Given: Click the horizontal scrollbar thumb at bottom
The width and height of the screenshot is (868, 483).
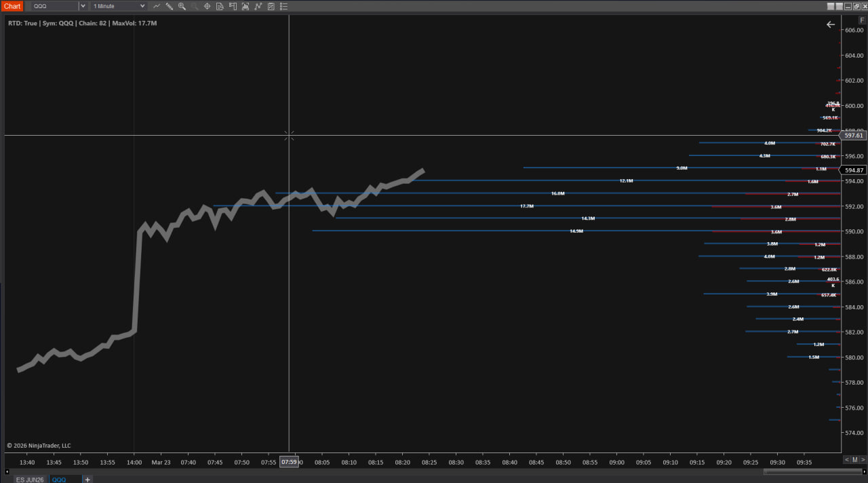Looking at the screenshot, I should coord(810,471).
